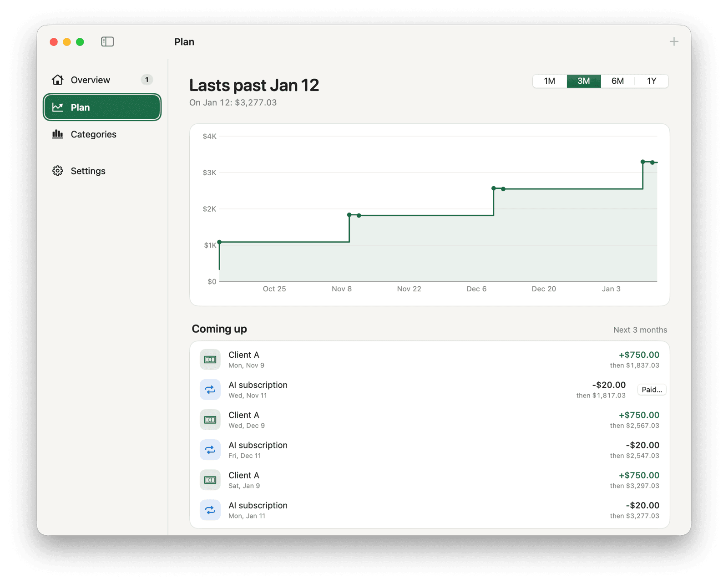Click the yellow minimize window button
This screenshot has width=728, height=584.
67,42
